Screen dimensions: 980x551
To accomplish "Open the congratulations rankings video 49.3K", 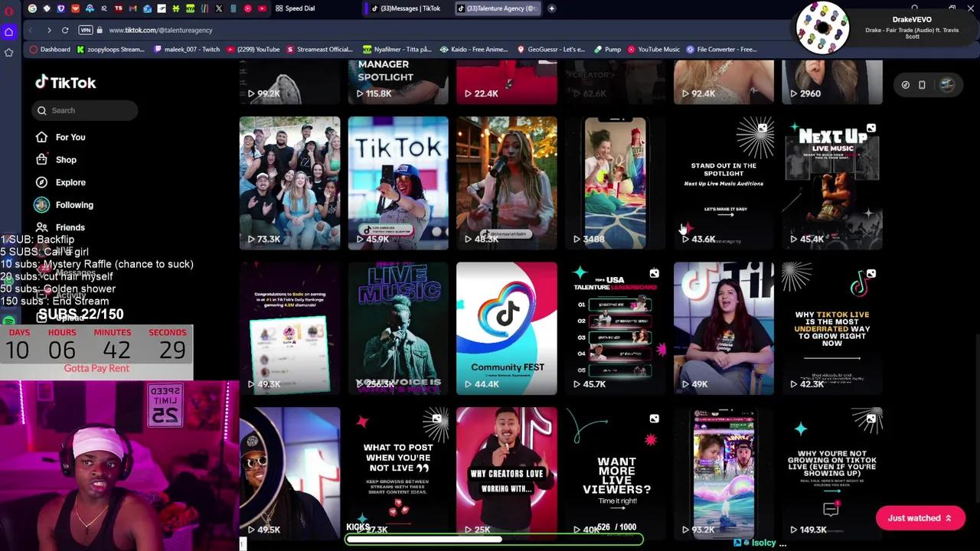I will point(289,328).
